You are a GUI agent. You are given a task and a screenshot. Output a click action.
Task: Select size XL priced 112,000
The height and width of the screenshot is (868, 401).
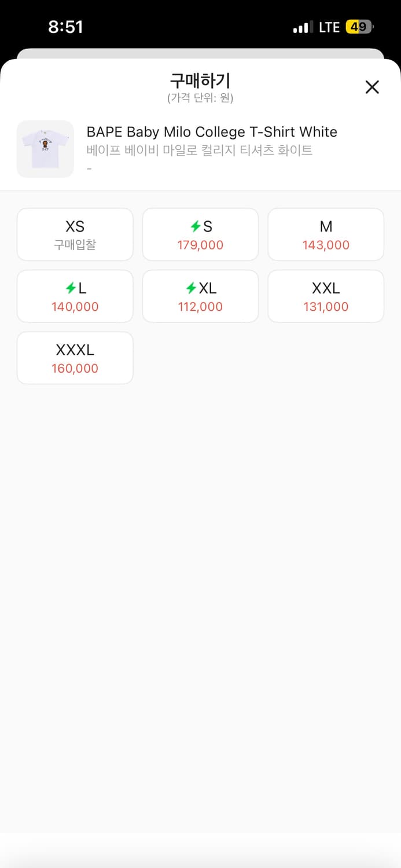pyautogui.click(x=200, y=296)
